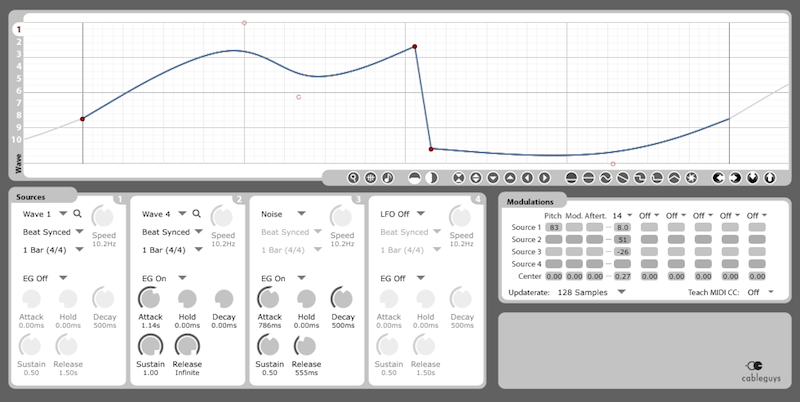Click the magnifier icon beside Wave 4
Image resolution: width=800 pixels, height=402 pixels.
click(196, 214)
